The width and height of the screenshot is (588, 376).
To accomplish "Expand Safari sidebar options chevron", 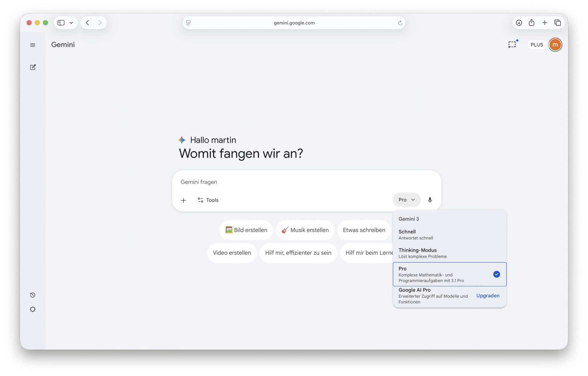I will coord(71,23).
